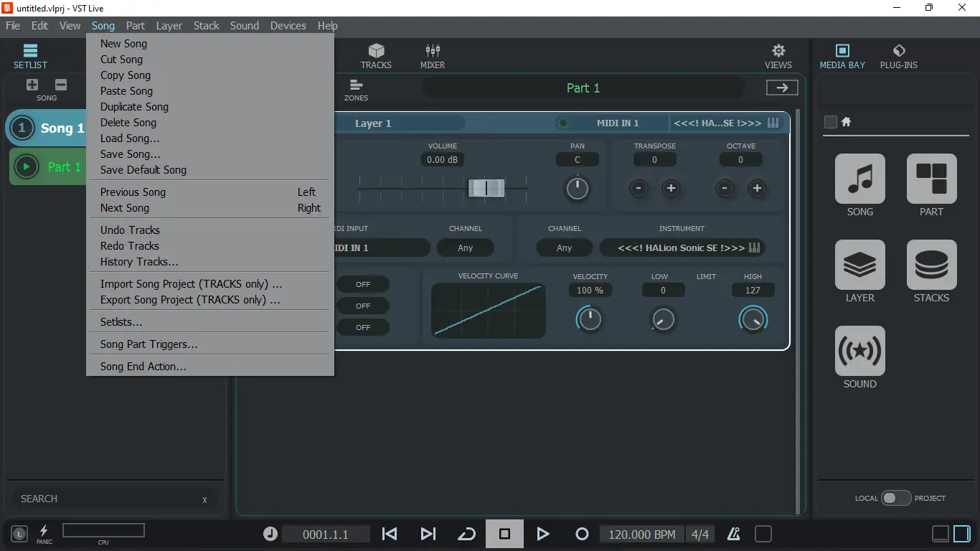This screenshot has height=551, width=980.
Task: Select Part 1 in the setlist
Action: (49, 166)
